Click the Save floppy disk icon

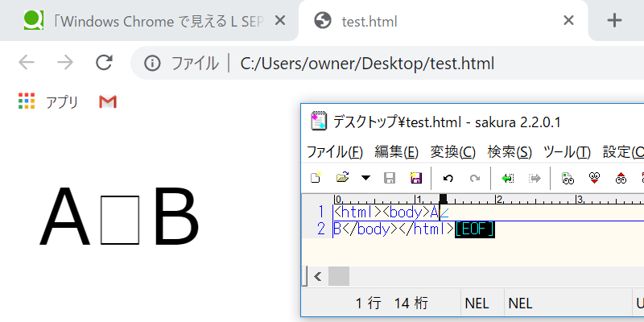390,178
